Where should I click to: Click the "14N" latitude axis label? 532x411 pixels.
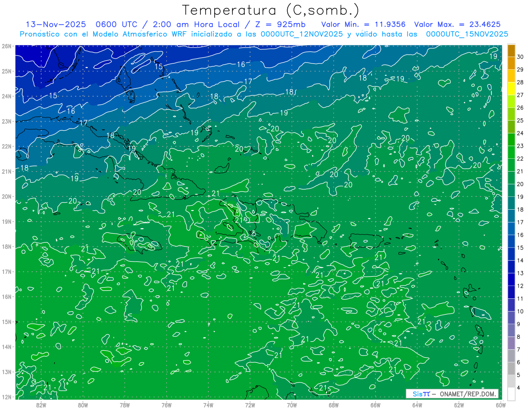pos(6,347)
